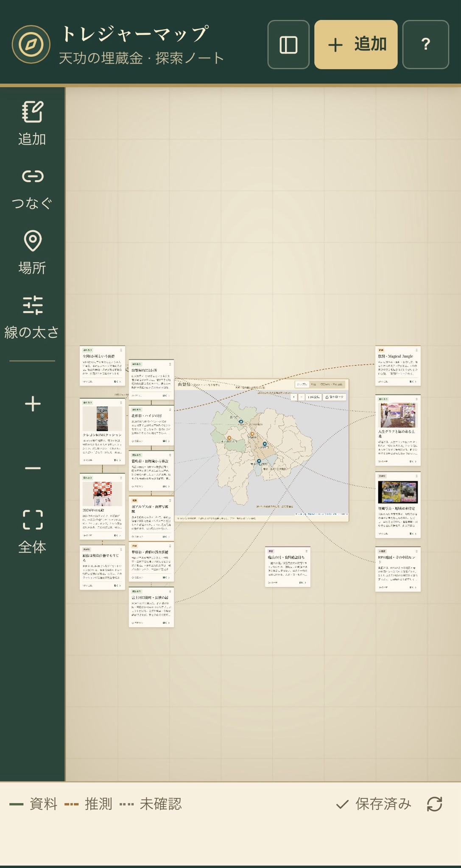Click the drag handle on RPG地図 card
461x868 pixels.
[416, 551]
